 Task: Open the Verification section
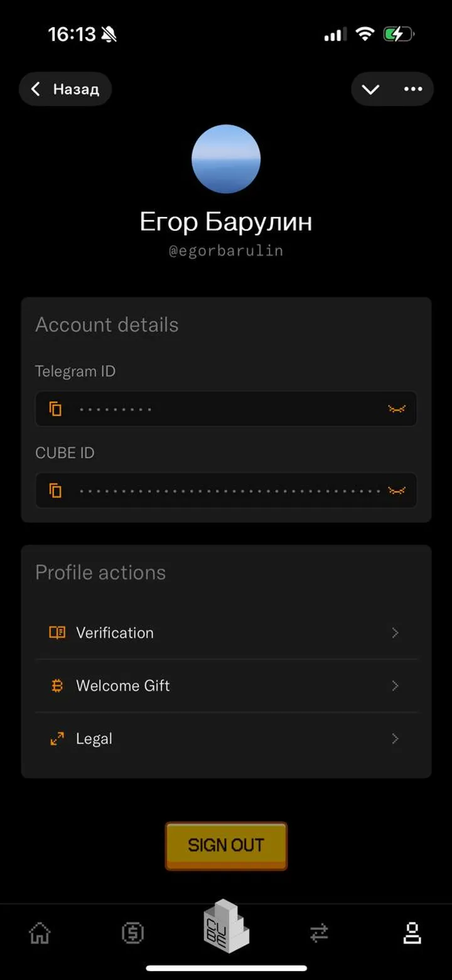(x=115, y=632)
